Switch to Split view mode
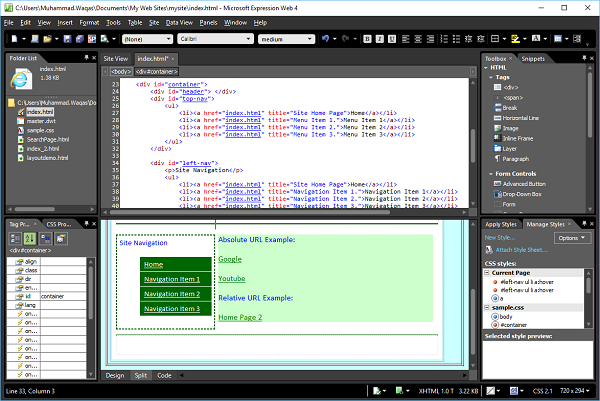Image resolution: width=600 pixels, height=401 pixels. click(139, 375)
